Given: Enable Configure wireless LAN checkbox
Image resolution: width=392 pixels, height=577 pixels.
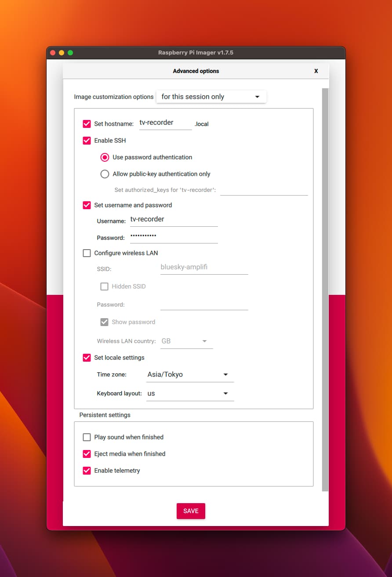Looking at the screenshot, I should pyautogui.click(x=87, y=253).
